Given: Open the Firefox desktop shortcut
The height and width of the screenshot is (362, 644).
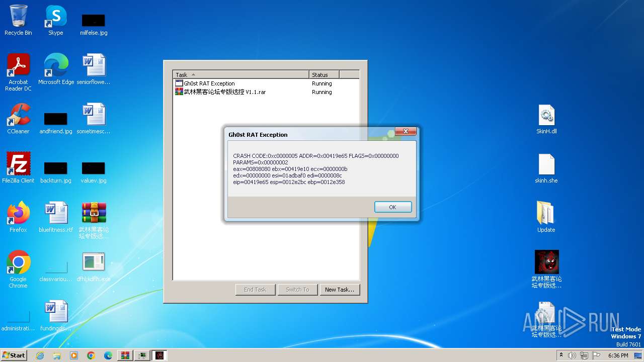Looking at the screenshot, I should click(x=18, y=217).
